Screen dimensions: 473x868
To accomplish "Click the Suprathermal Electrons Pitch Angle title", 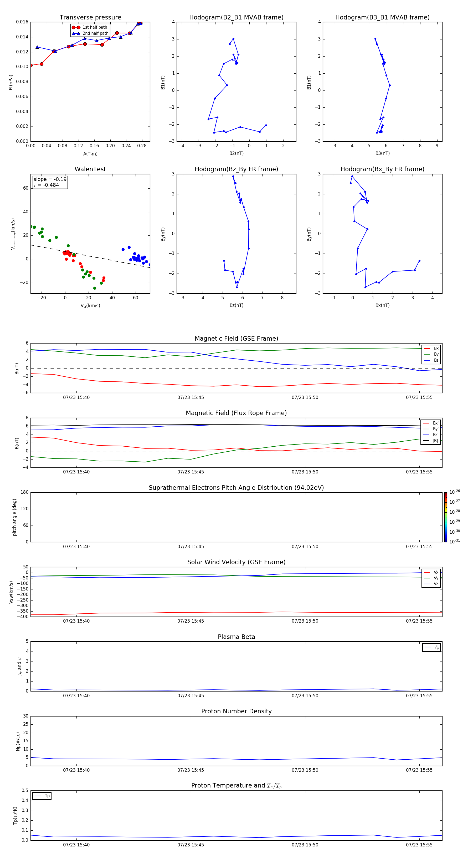I will (236, 488).
